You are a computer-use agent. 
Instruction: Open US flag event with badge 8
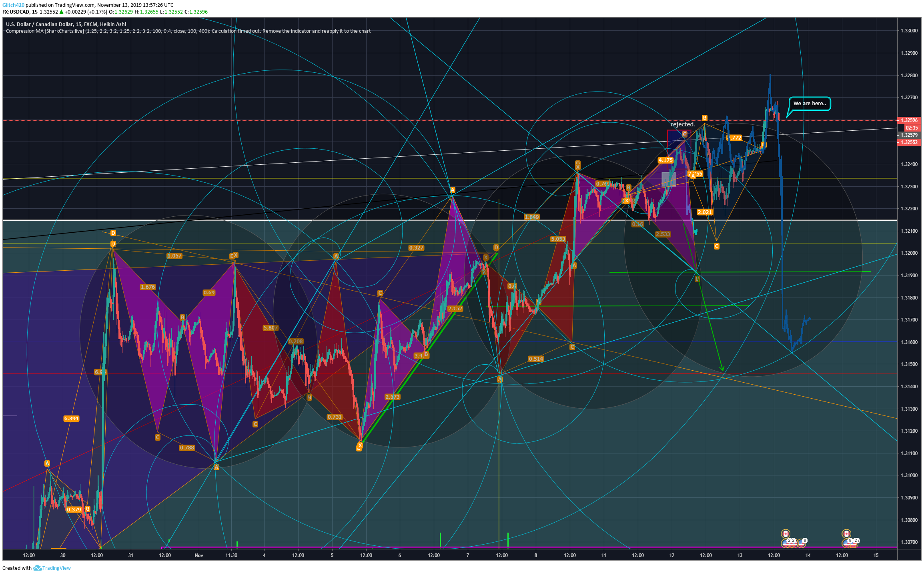[802, 542]
